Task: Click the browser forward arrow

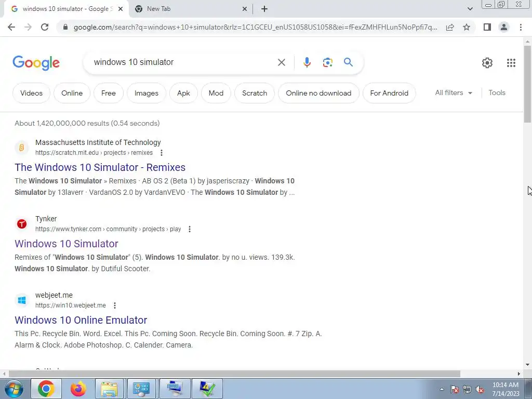Action: click(28, 27)
